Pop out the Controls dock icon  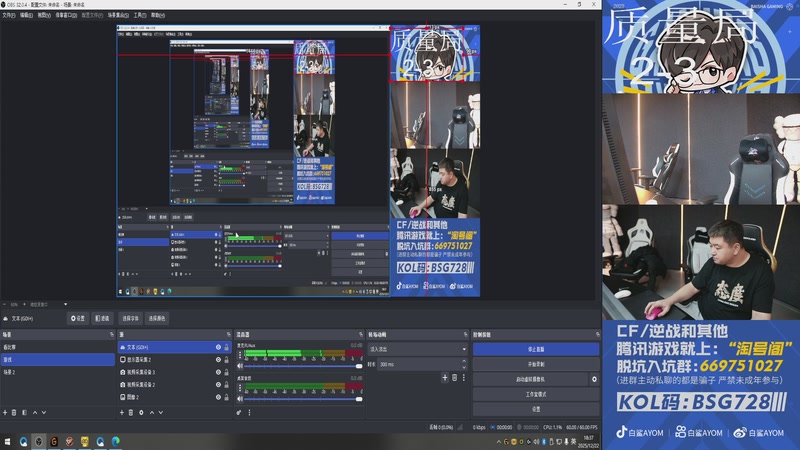597,335
